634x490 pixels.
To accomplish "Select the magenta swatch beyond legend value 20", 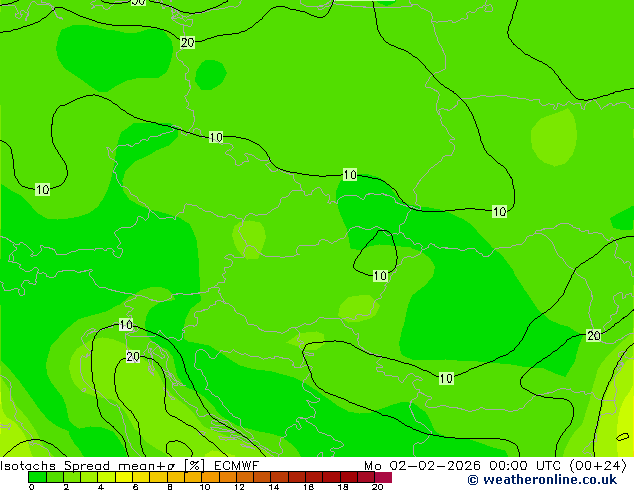I will click(383, 477).
